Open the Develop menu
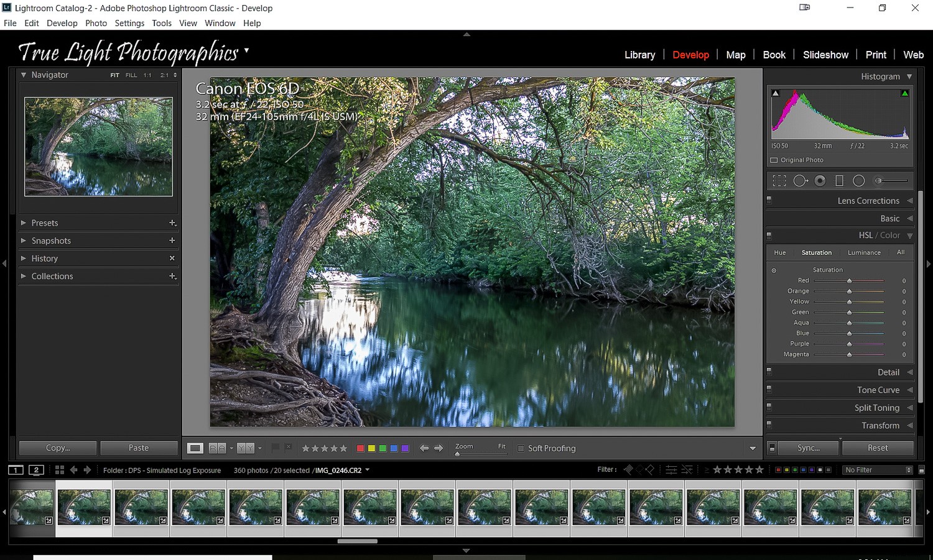The width and height of the screenshot is (933, 560). (62, 23)
